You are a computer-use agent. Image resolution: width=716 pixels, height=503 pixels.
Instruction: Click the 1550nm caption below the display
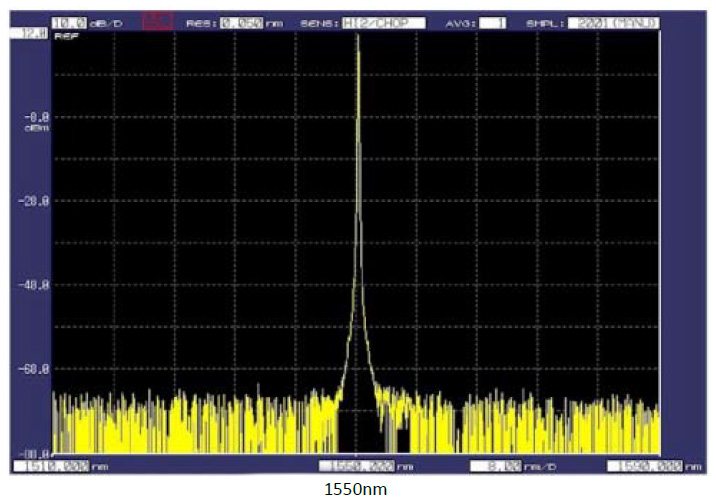point(356,490)
